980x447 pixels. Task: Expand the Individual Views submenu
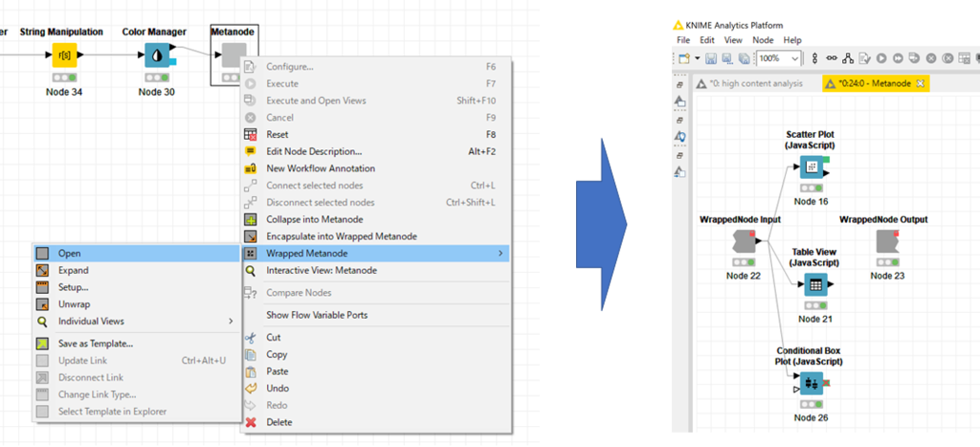pos(136,322)
